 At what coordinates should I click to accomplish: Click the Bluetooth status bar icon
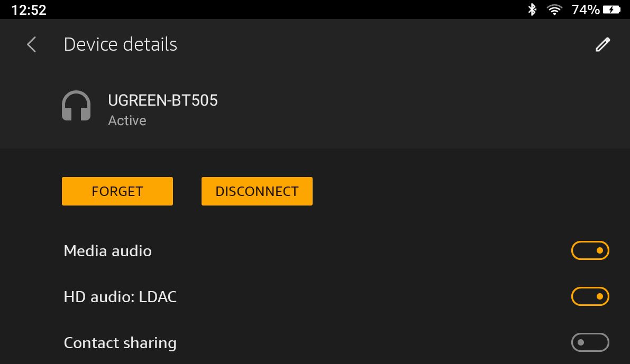click(x=532, y=10)
